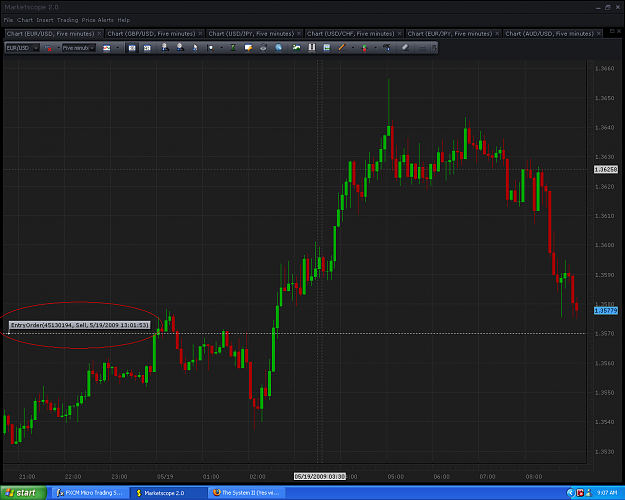
Task: Click the red X icon beside the symbol box
Action: (48, 48)
